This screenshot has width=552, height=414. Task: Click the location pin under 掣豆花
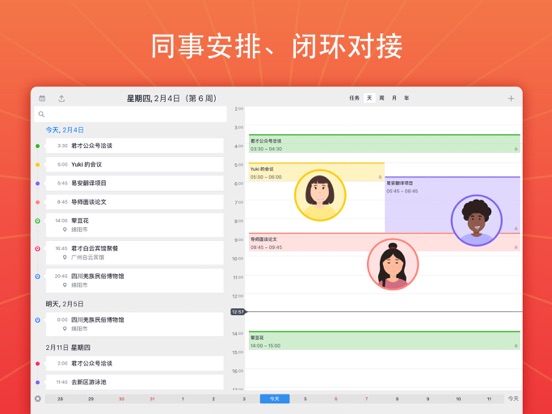pos(65,230)
